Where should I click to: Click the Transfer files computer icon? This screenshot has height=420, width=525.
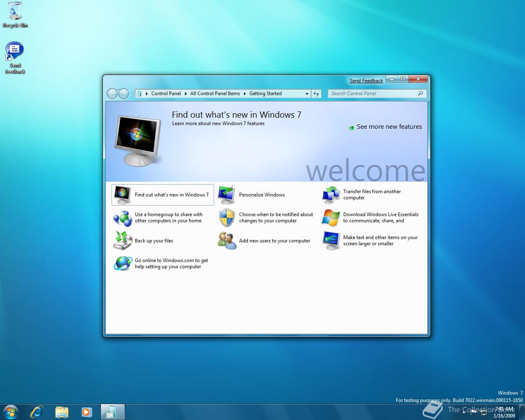(331, 195)
